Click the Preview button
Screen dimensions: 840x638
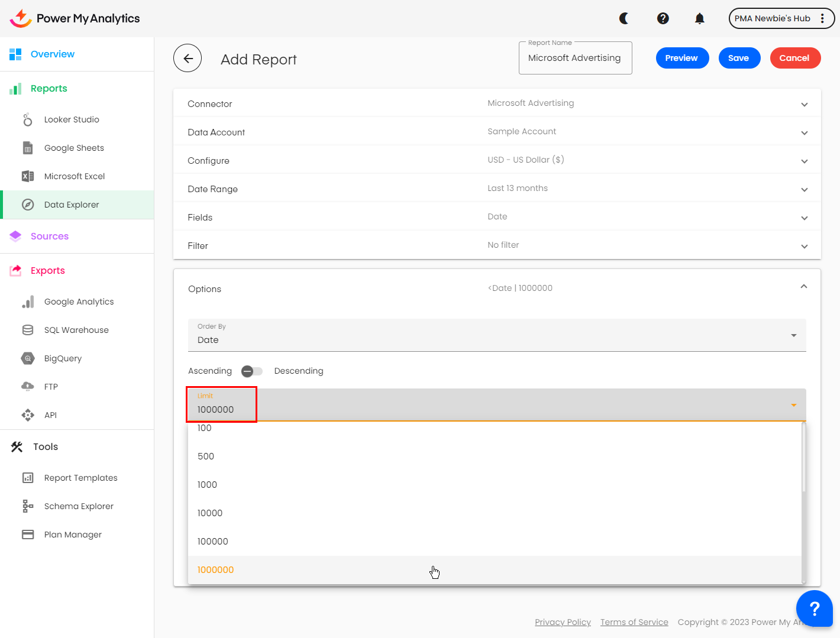681,58
